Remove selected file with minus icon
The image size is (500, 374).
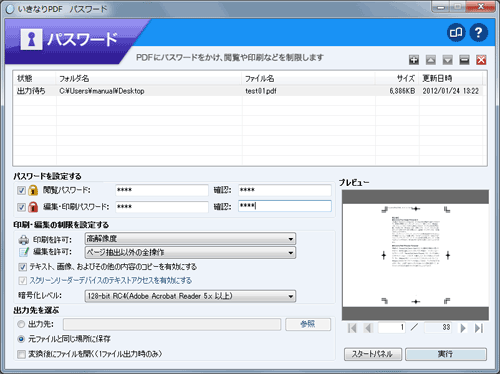point(464,60)
